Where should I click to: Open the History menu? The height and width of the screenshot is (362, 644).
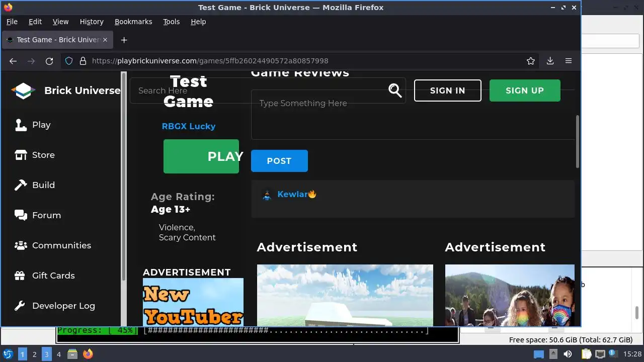pos(92,22)
